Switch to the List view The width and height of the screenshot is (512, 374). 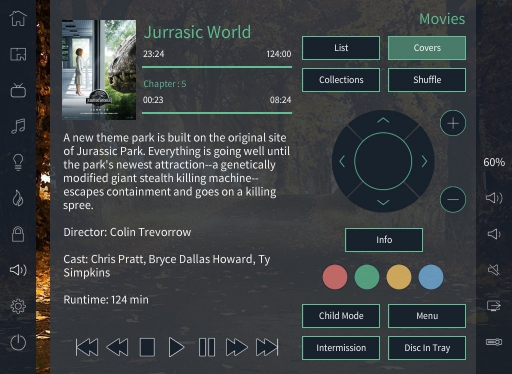click(341, 48)
